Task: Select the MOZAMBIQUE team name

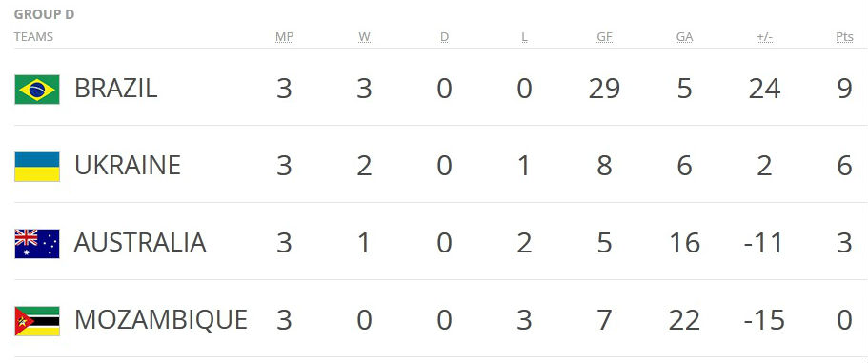Action: tap(160, 320)
